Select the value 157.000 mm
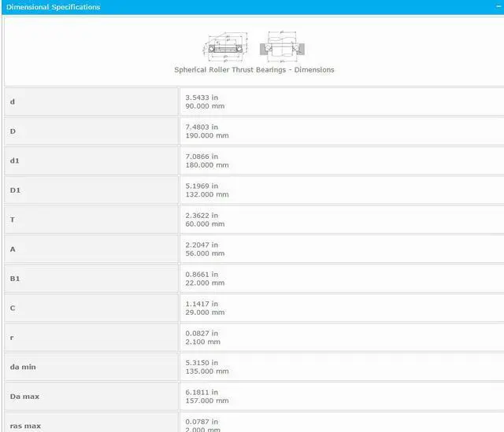The height and width of the screenshot is (432, 504). [x=207, y=401]
